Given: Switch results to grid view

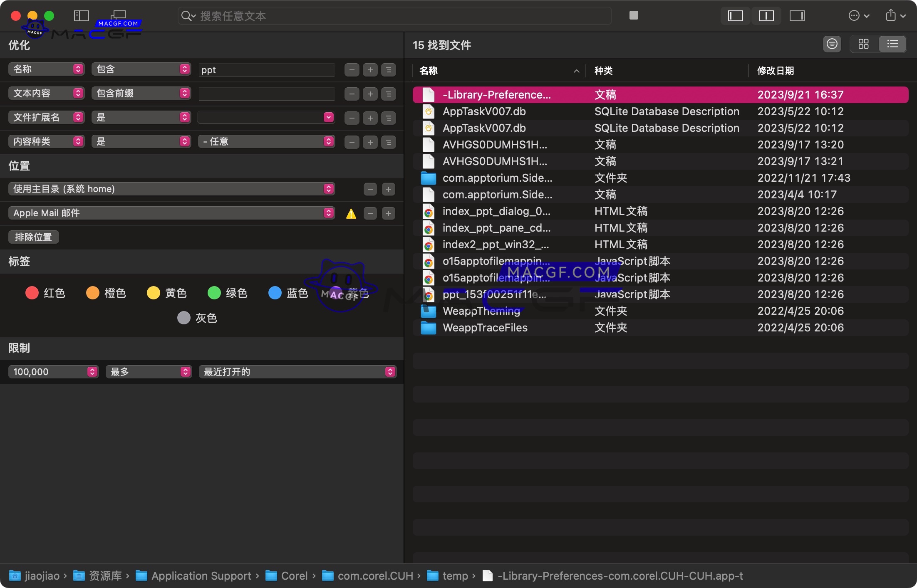Looking at the screenshot, I should coord(864,44).
